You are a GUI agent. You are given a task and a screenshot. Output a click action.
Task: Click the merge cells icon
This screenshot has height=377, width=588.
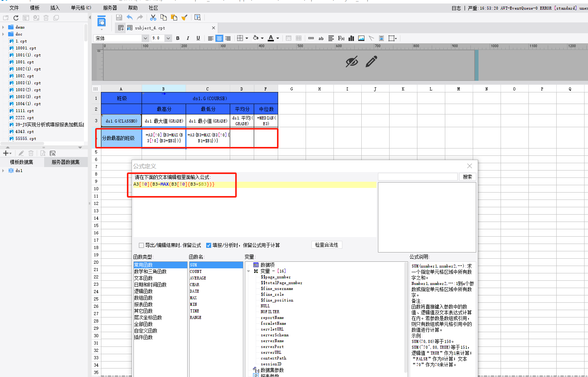[289, 38]
